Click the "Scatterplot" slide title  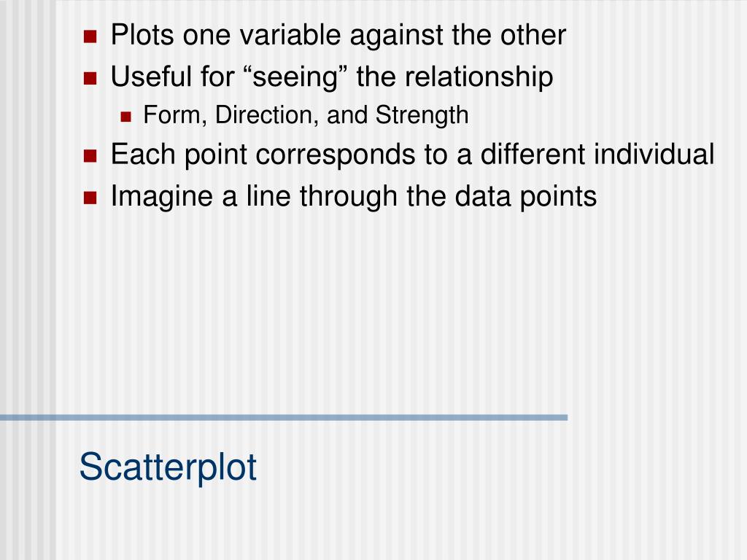168,467
